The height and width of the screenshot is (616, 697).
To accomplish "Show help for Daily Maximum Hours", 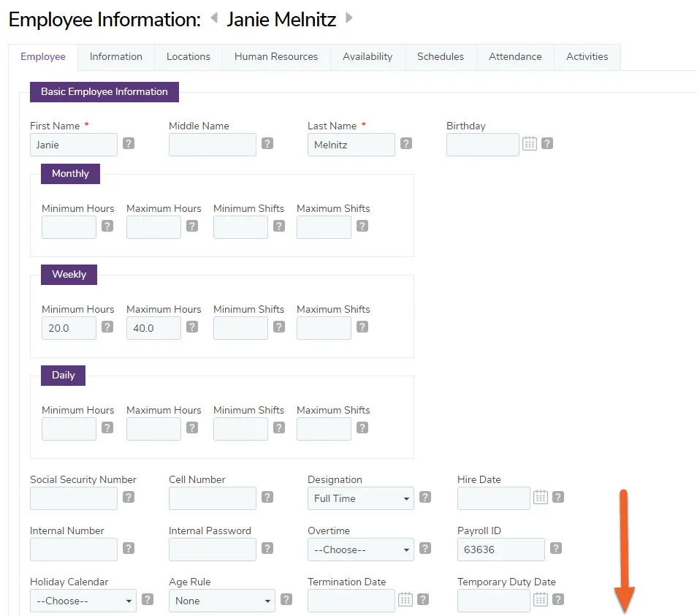I will tap(192, 428).
